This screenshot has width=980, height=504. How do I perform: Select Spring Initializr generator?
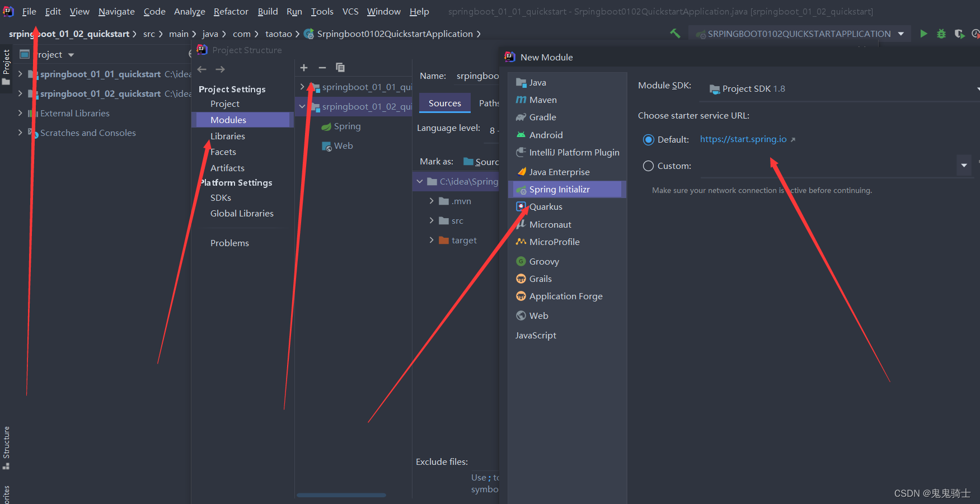tap(567, 190)
